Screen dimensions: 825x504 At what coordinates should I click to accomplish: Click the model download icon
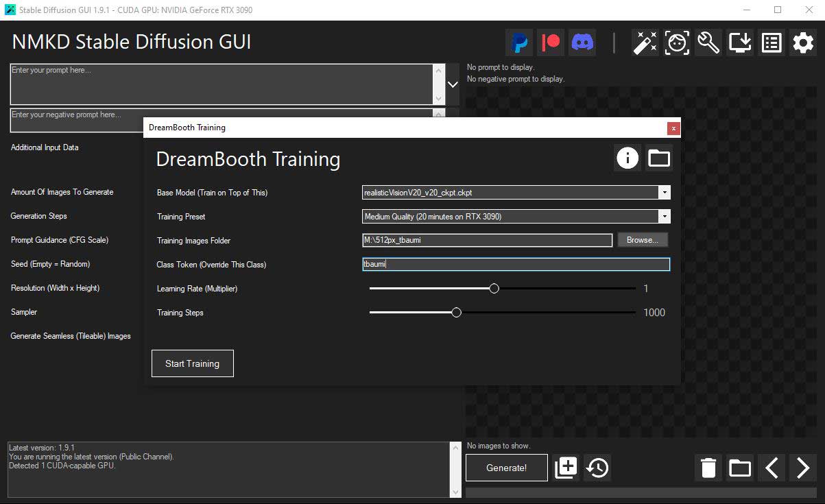739,43
